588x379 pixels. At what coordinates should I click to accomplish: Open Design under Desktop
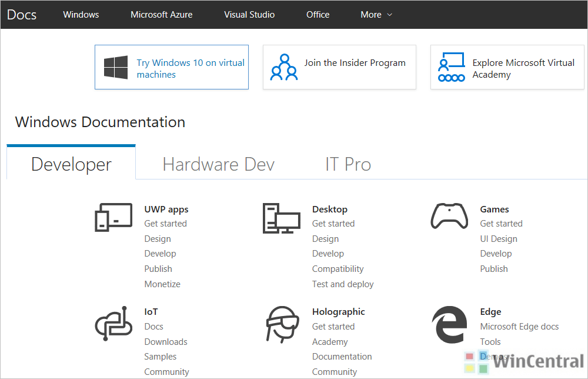[326, 239]
